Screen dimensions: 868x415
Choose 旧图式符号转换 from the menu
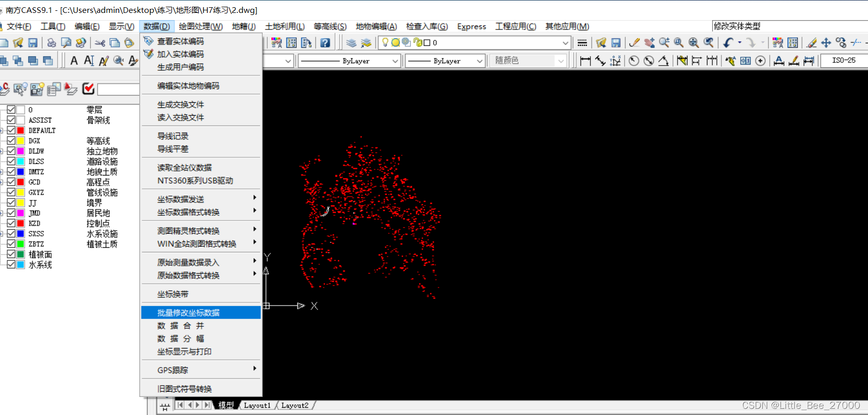click(x=201, y=389)
